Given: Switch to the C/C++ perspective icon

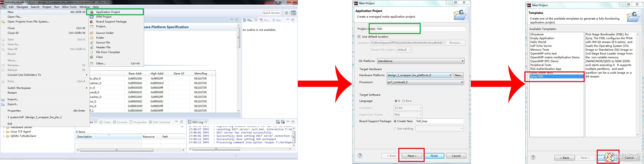Looking at the screenshot, I should (293, 13).
